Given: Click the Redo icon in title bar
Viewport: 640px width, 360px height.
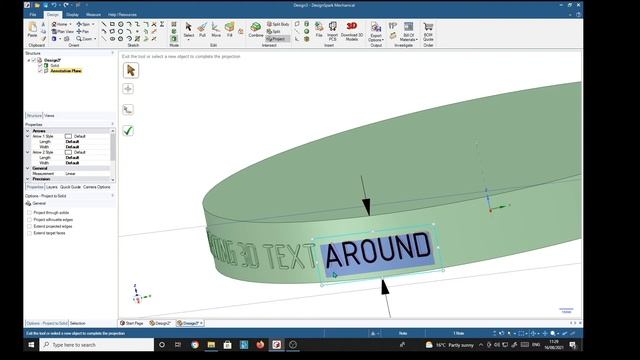Looking at the screenshot, I should [65, 5].
